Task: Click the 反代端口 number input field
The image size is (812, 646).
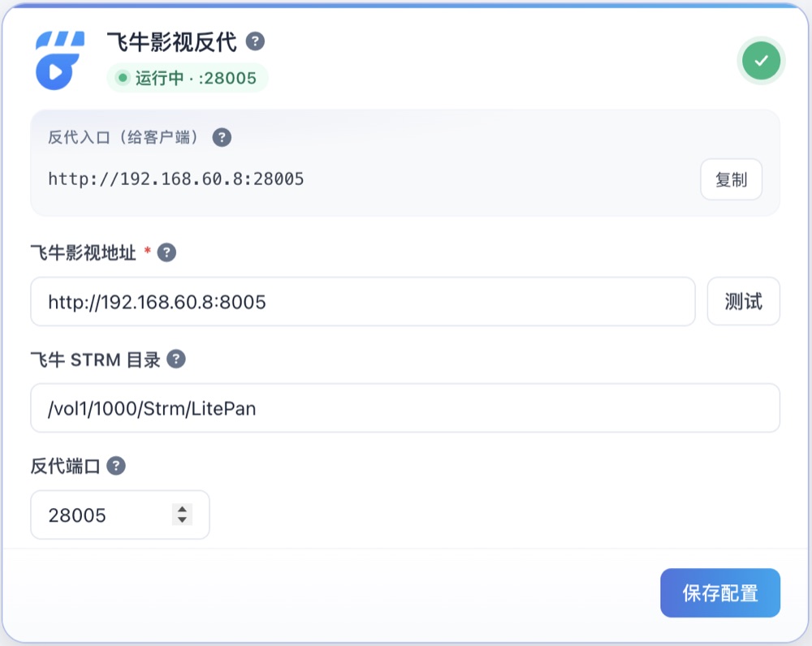Action: click(120, 515)
